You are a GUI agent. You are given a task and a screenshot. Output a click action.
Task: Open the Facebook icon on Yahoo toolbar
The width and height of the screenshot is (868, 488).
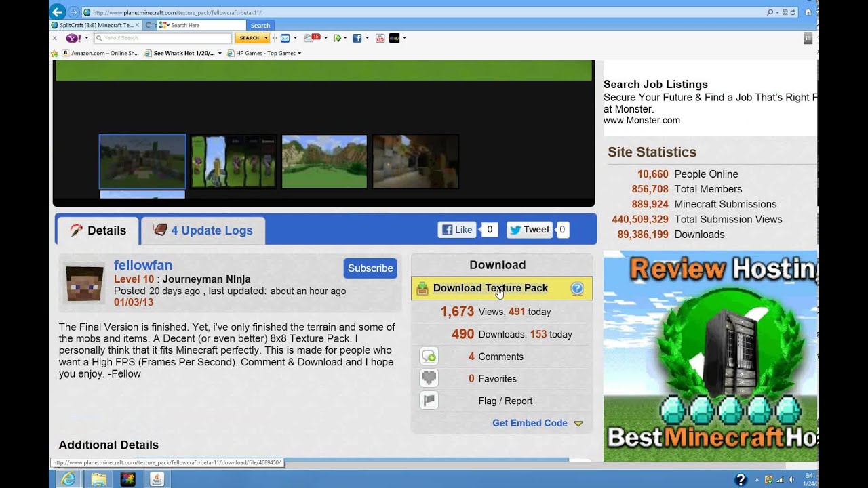(x=357, y=38)
